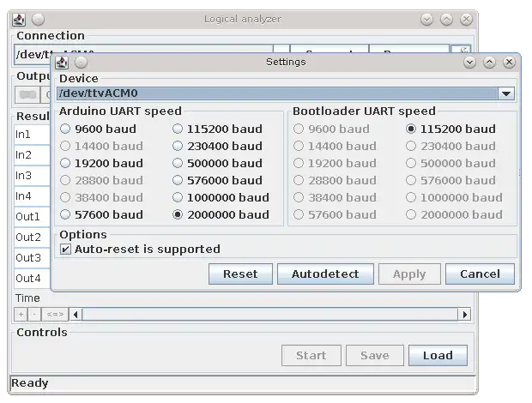
Task: Select 9600 baud for Arduino UART speed
Action: pos(98,129)
